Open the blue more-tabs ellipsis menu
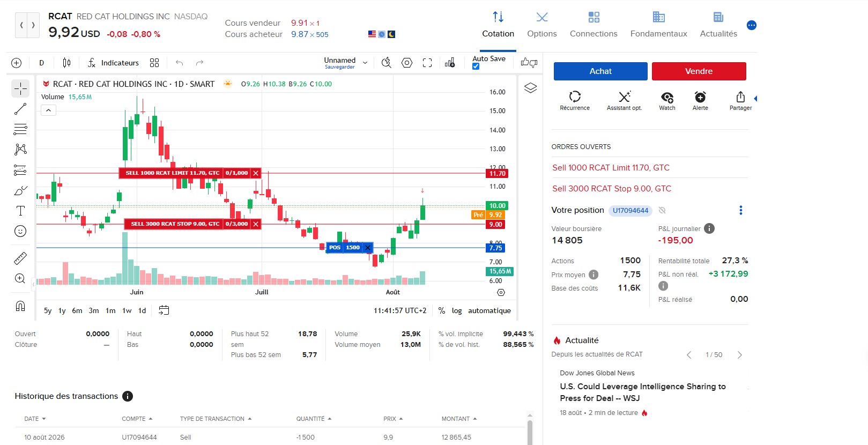The width and height of the screenshot is (868, 445). [752, 25]
